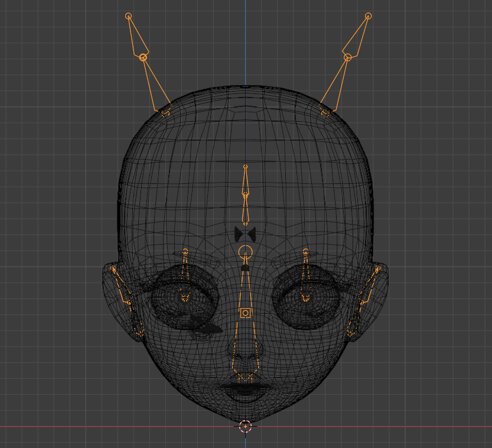Viewport: 492px width, 448px height.
Task: Select the dotted bone over the left eye
Action: [x=185, y=275]
